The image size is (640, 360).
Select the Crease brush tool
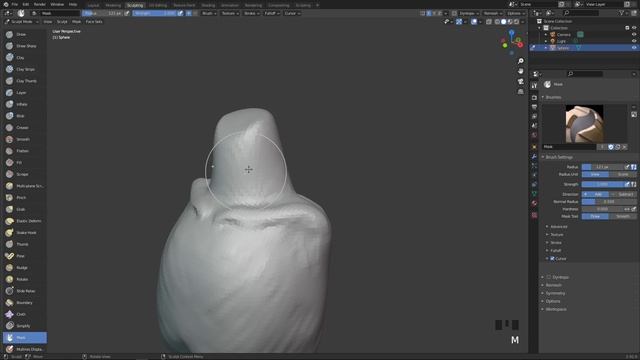[x=24, y=127]
